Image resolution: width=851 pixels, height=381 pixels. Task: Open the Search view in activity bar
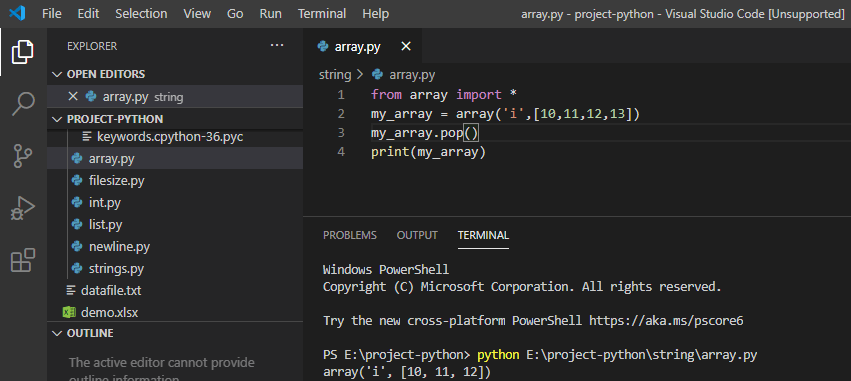[23, 104]
